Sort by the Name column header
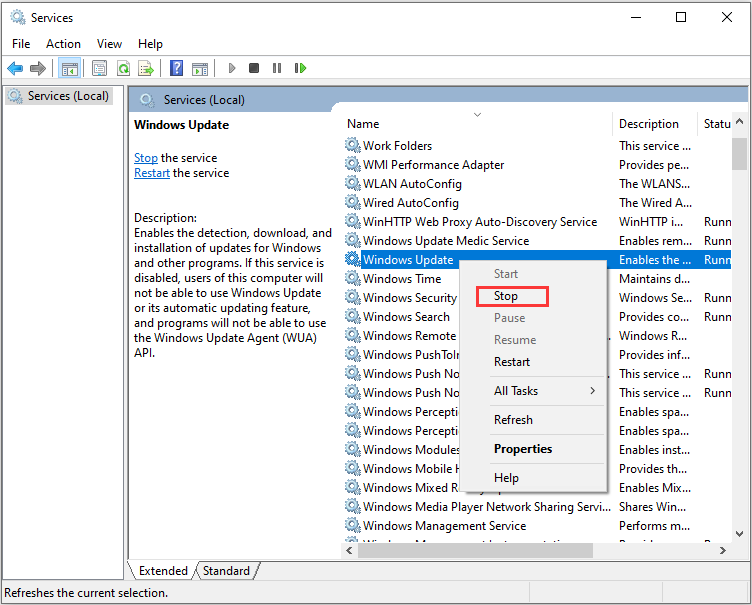Image resolution: width=752 pixels, height=605 pixels. (x=477, y=124)
